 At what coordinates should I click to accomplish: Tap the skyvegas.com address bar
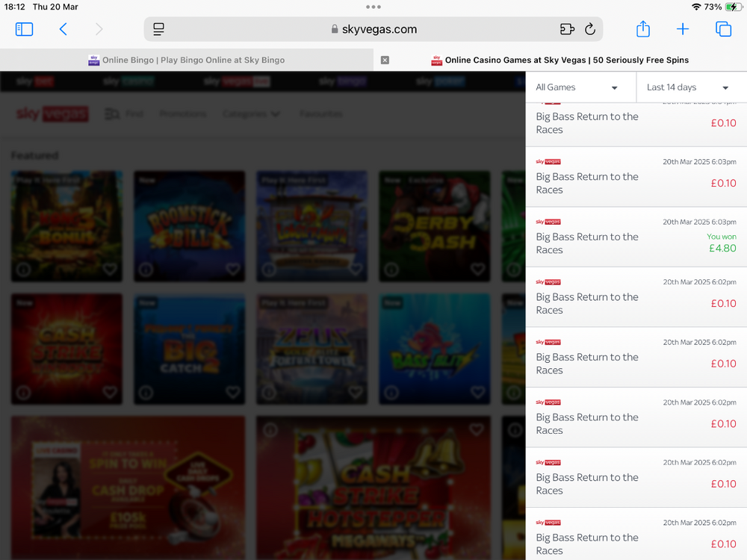pyautogui.click(x=373, y=29)
